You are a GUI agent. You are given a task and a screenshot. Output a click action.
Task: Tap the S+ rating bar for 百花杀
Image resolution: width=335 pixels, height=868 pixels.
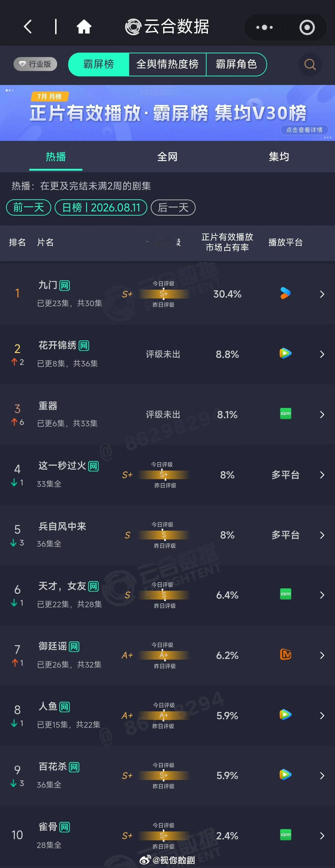(164, 775)
